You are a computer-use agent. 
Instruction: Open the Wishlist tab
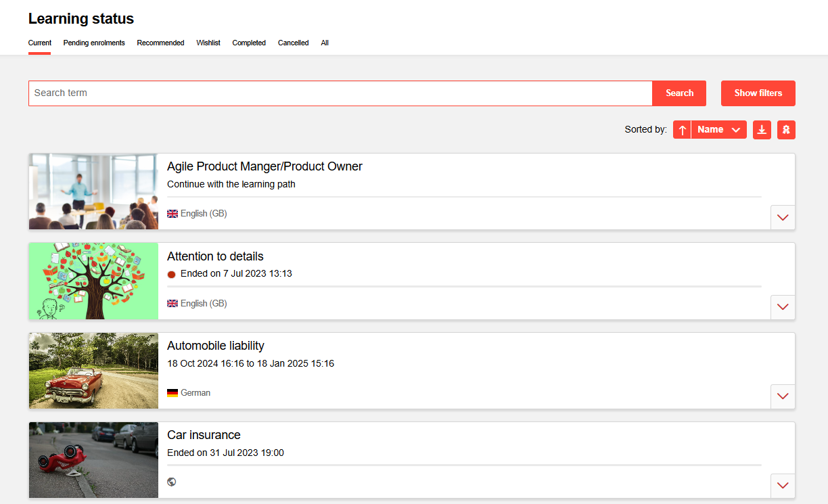208,43
